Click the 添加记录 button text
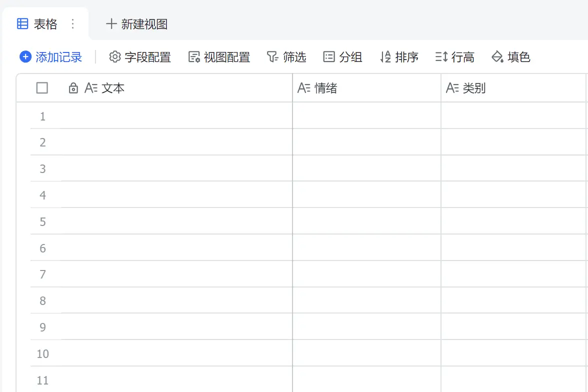The height and width of the screenshot is (392, 588). tap(58, 57)
